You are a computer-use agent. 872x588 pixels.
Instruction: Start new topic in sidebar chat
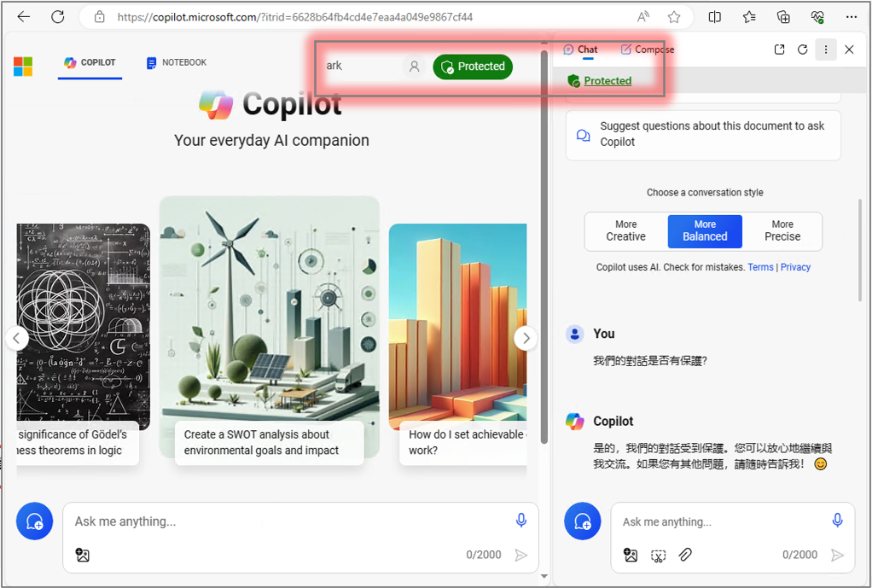coord(582,521)
